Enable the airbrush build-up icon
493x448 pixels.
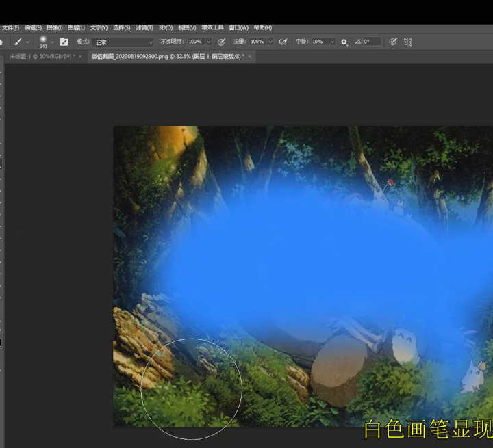[283, 42]
